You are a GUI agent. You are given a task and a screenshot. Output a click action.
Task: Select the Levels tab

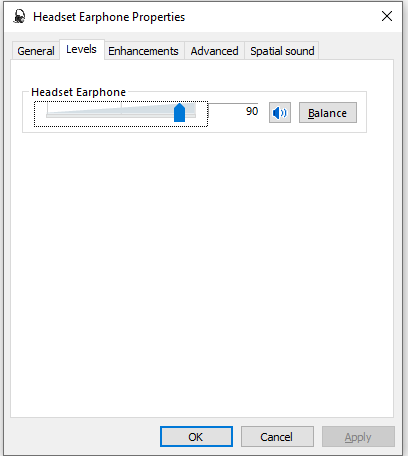[x=82, y=49]
